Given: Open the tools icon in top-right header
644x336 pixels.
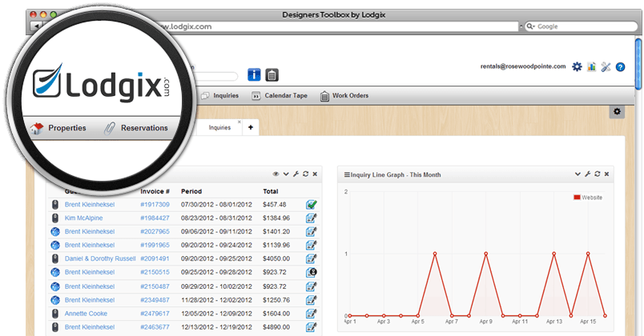Looking at the screenshot, I should click(x=606, y=67).
